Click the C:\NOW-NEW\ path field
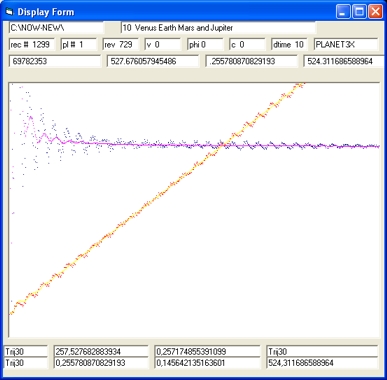This screenshot has width=387, height=380. [x=56, y=28]
